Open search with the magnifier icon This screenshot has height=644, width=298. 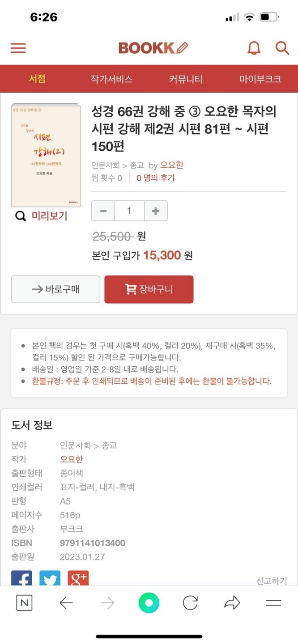[282, 48]
